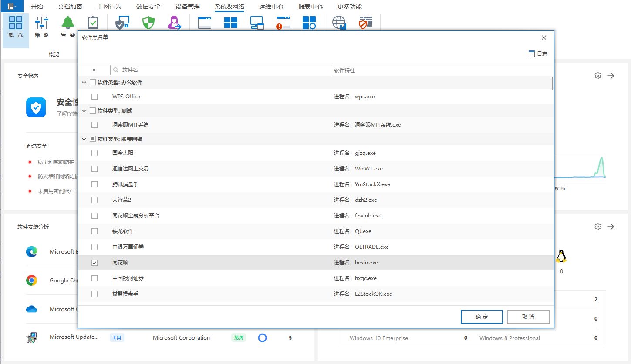This screenshot has height=364, width=631.
Task: Click the Linux penguin icon
Action: 561,256
